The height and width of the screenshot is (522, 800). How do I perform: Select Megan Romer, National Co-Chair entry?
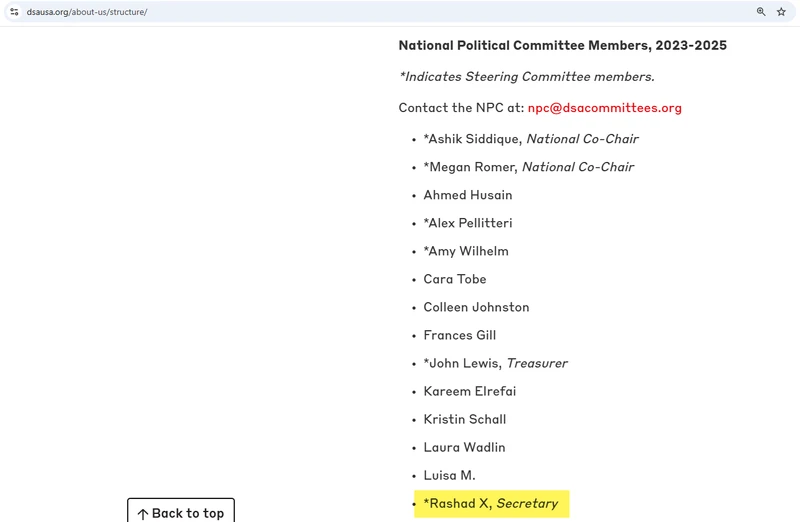click(528, 167)
